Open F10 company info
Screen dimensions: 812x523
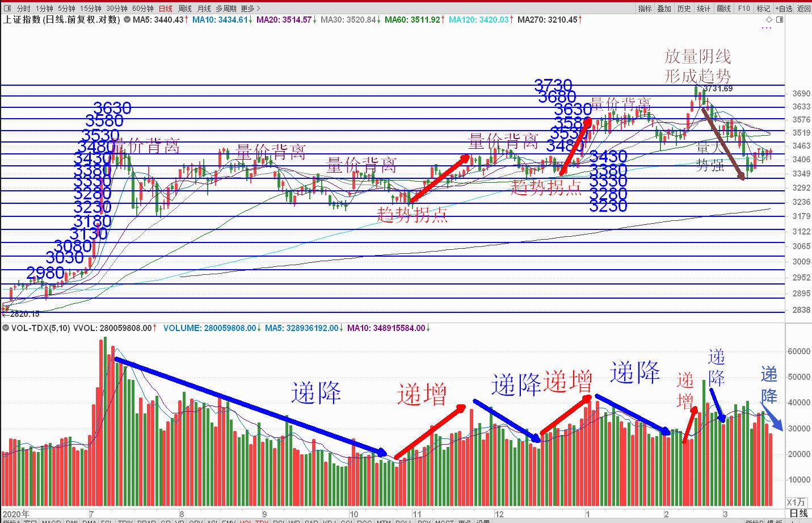[744, 9]
